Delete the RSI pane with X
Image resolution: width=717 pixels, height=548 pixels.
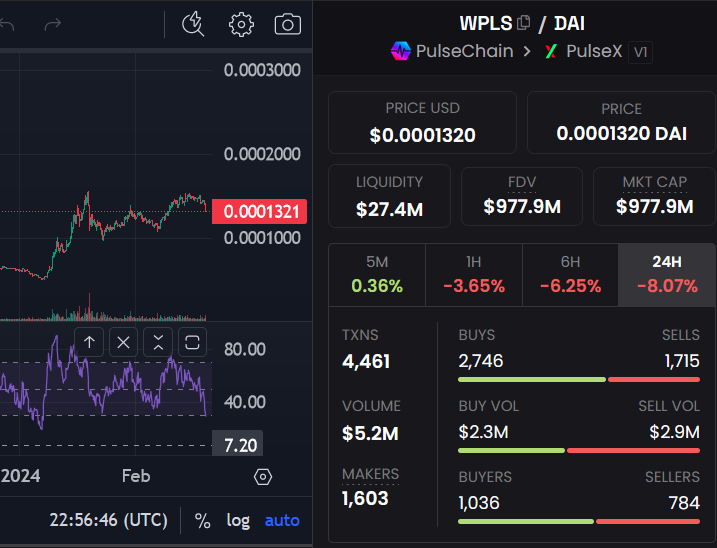(x=123, y=342)
